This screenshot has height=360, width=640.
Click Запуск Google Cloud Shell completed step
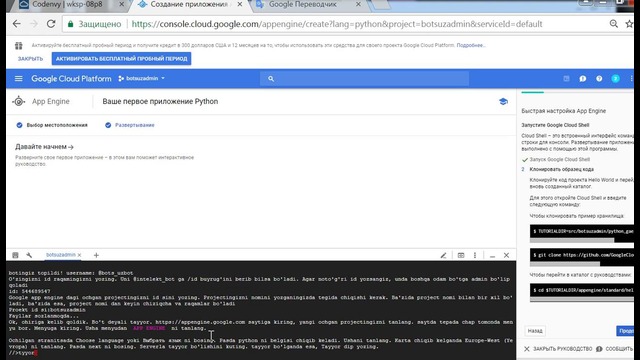point(560,160)
